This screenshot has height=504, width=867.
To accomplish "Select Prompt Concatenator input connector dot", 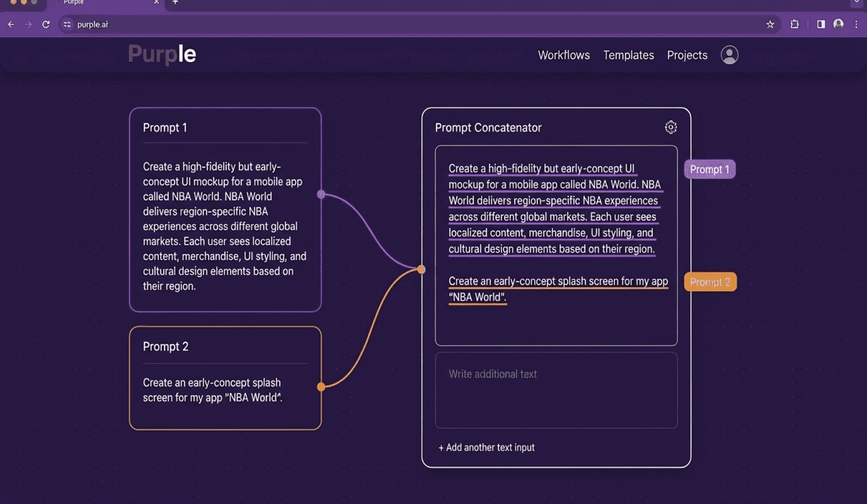I will coord(421,269).
